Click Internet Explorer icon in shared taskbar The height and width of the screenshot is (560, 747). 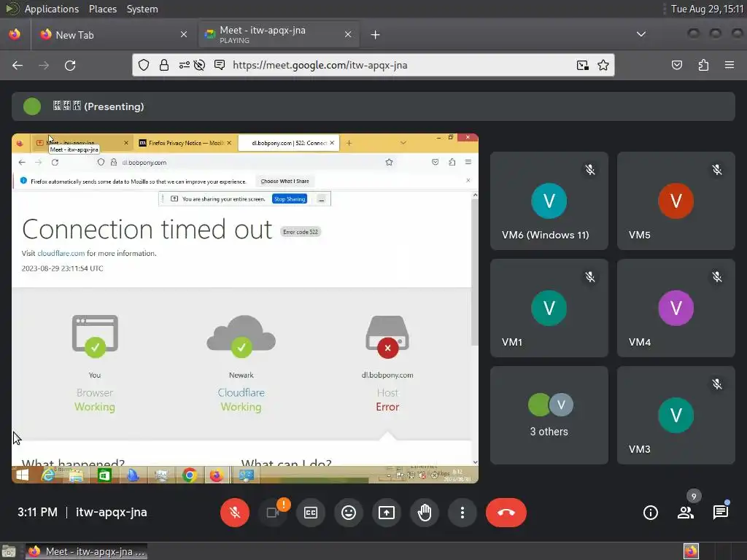click(48, 475)
